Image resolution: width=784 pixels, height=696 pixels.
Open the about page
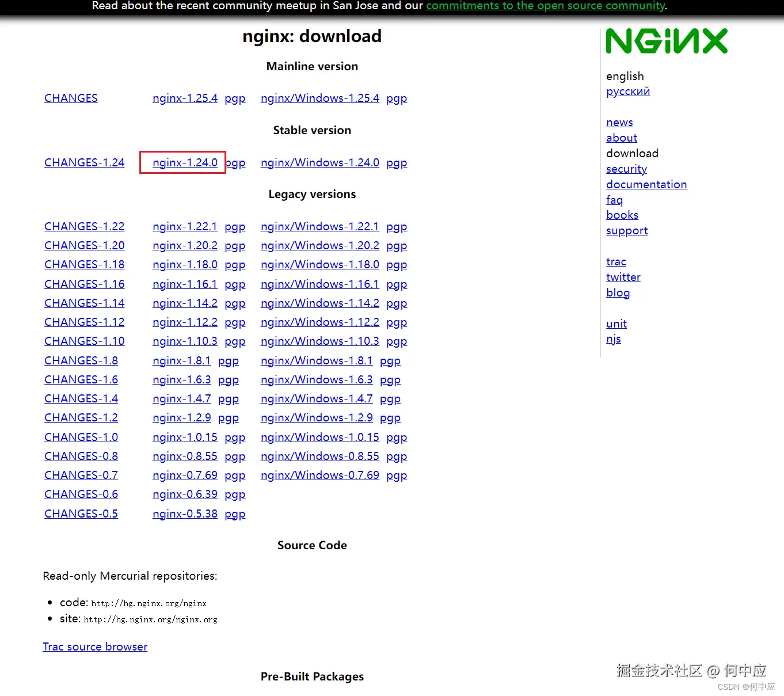[x=622, y=138]
